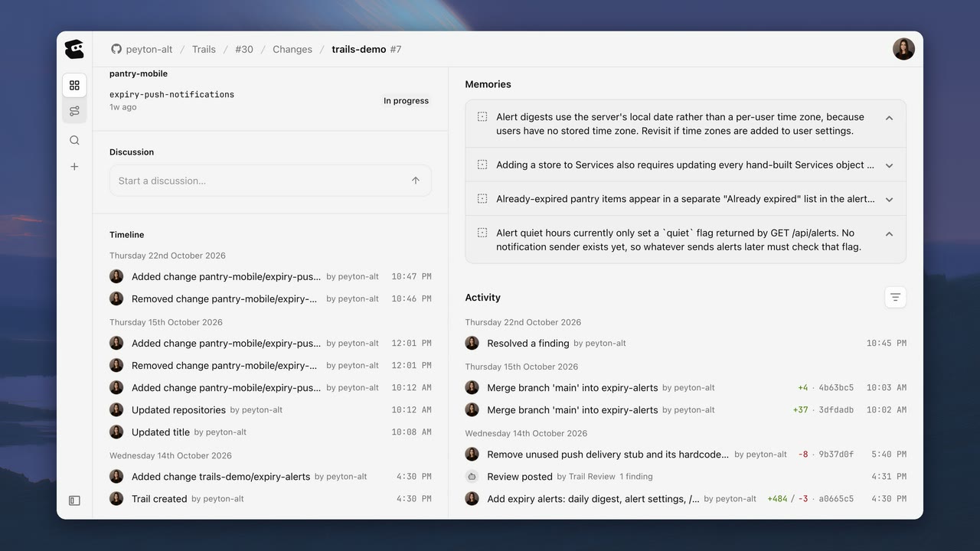Viewport: 980px width, 551px height.
Task: Collapse the alert digests memory chevron
Action: pyautogui.click(x=889, y=118)
